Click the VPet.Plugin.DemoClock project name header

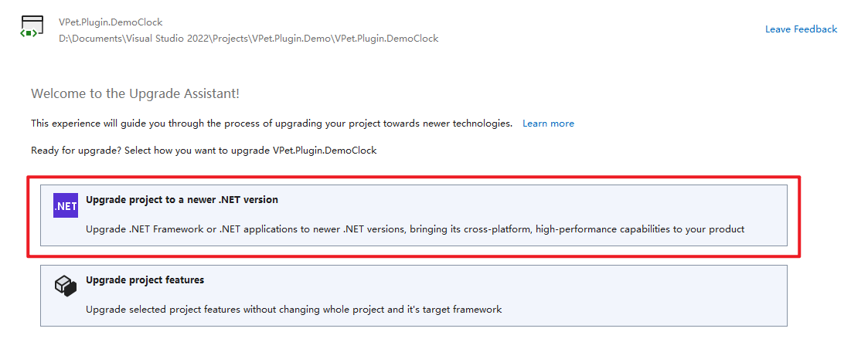coord(111,22)
